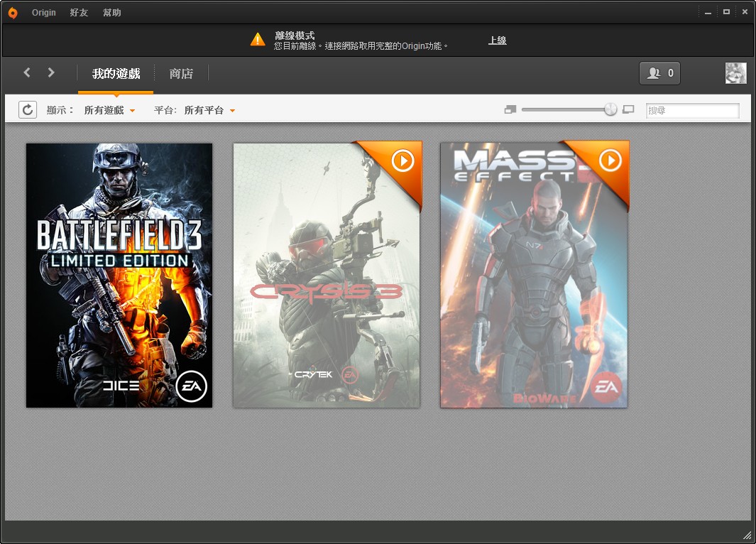Click the Origin logo icon

(13, 12)
